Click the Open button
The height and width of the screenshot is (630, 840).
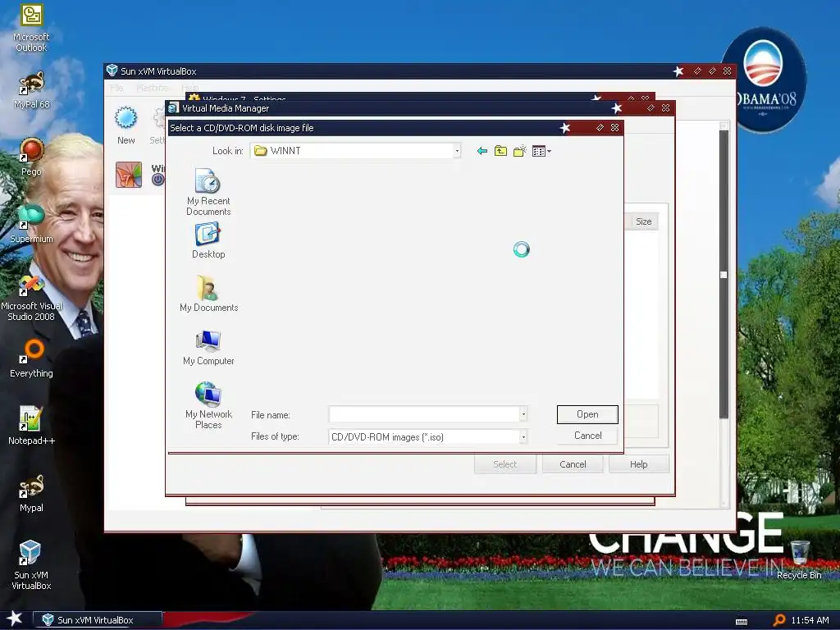click(x=587, y=414)
